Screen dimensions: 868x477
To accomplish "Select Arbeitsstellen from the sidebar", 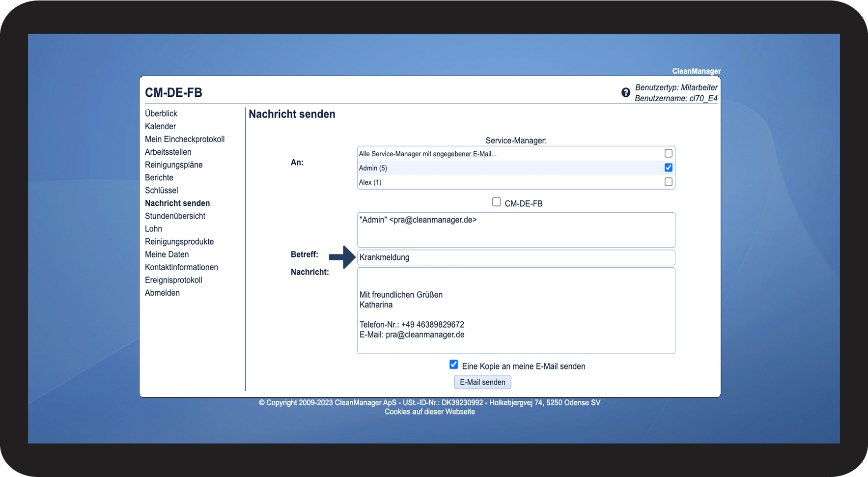I will pyautogui.click(x=168, y=152).
